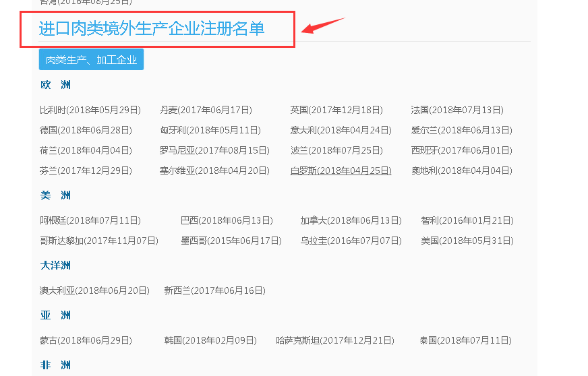Open 丹麦(2017年06月17日) list

(x=206, y=110)
